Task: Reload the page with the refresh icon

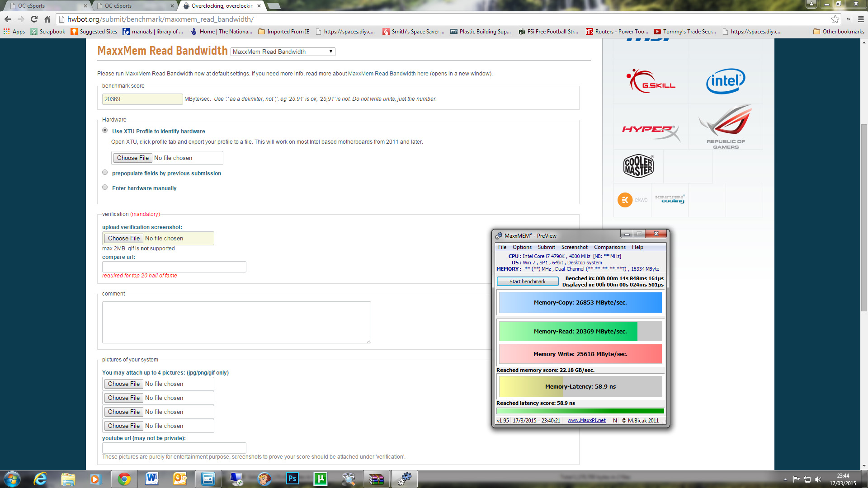Action: coord(34,19)
